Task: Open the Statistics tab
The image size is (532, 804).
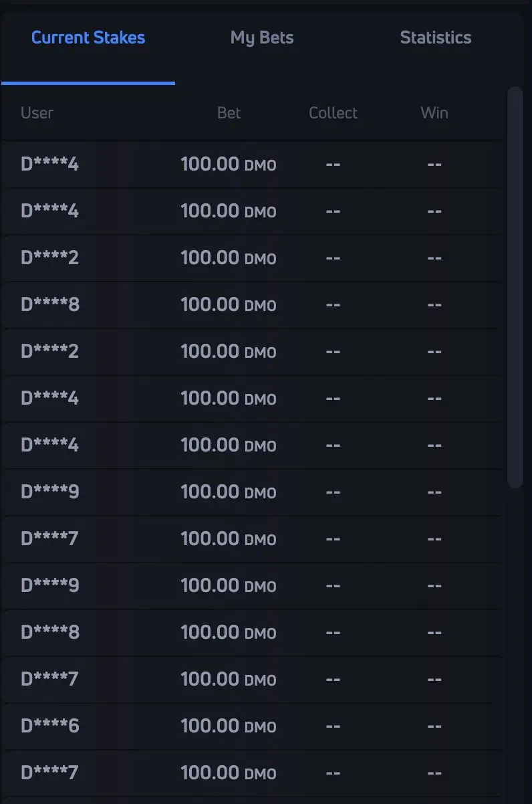Action: [435, 38]
